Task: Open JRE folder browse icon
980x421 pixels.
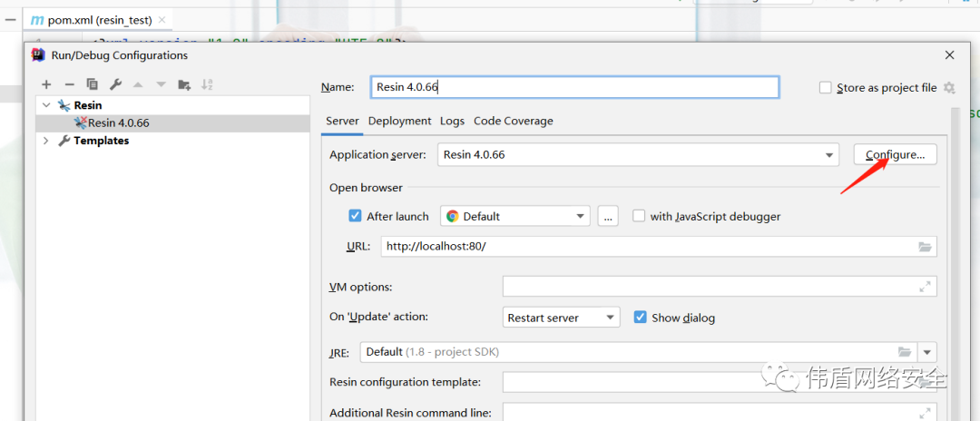Action: [905, 352]
